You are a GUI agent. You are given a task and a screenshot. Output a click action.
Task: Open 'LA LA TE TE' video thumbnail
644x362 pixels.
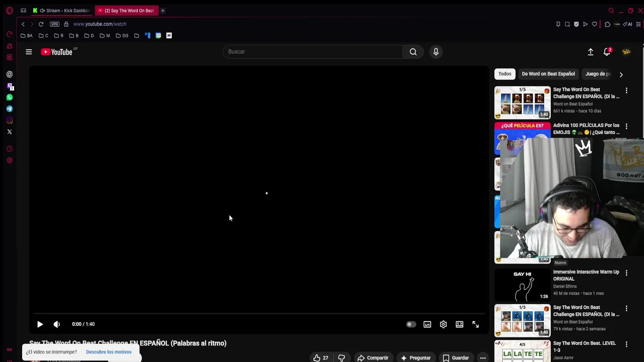[x=522, y=351]
